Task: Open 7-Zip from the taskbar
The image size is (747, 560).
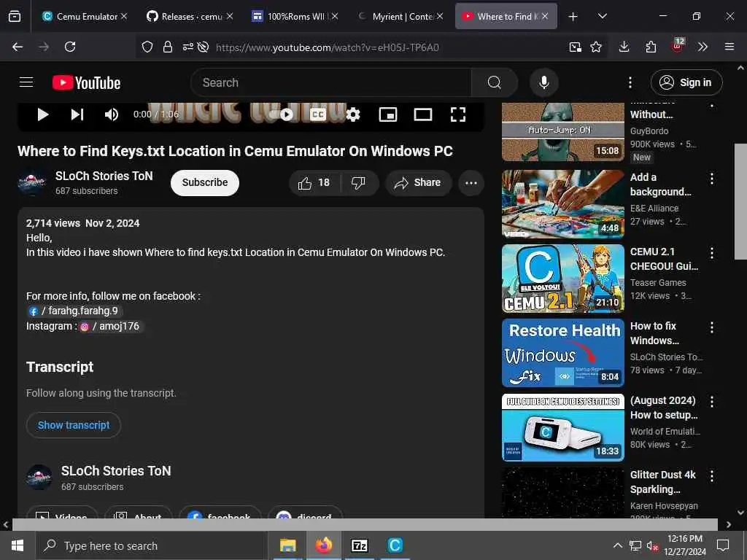Action: coord(359,545)
